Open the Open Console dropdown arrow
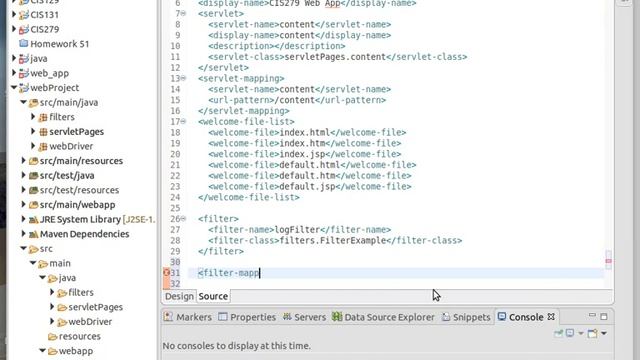The image size is (640, 360). [604, 333]
